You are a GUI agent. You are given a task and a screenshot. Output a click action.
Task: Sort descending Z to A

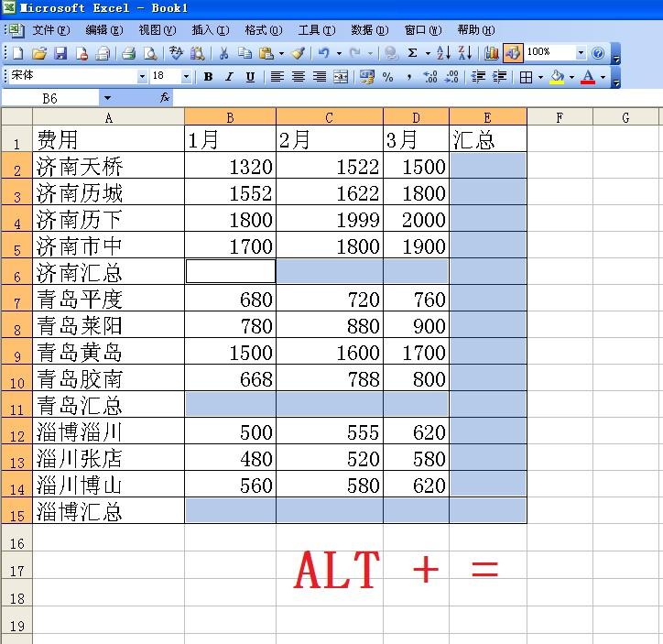point(465,53)
